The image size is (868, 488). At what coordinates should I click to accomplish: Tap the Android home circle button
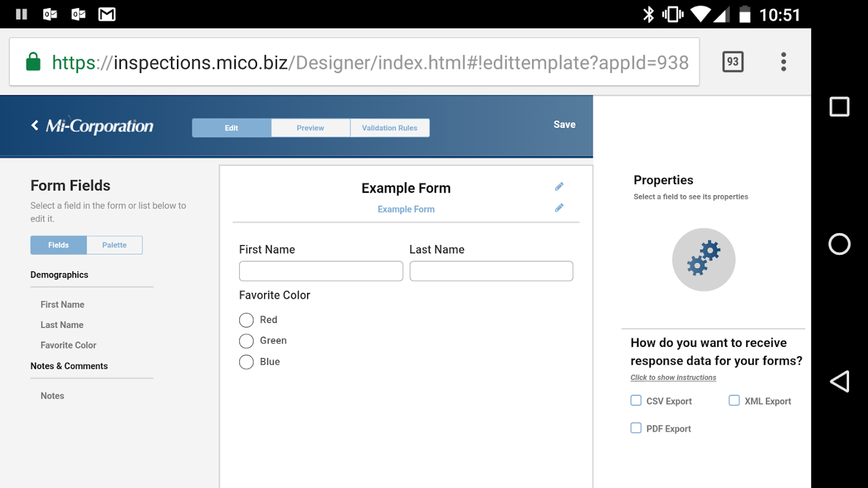(x=839, y=244)
